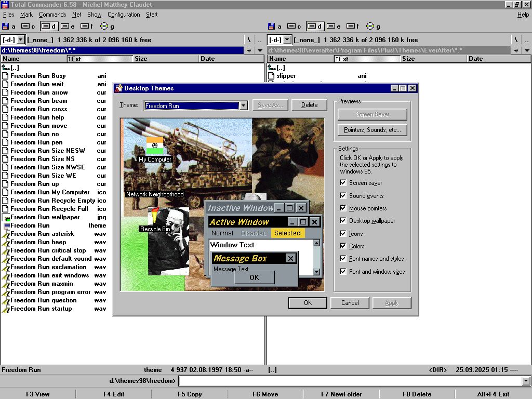This screenshot has height=399, width=532.
Task: Click left panel drive a floppy icon
Action: (x=6, y=26)
